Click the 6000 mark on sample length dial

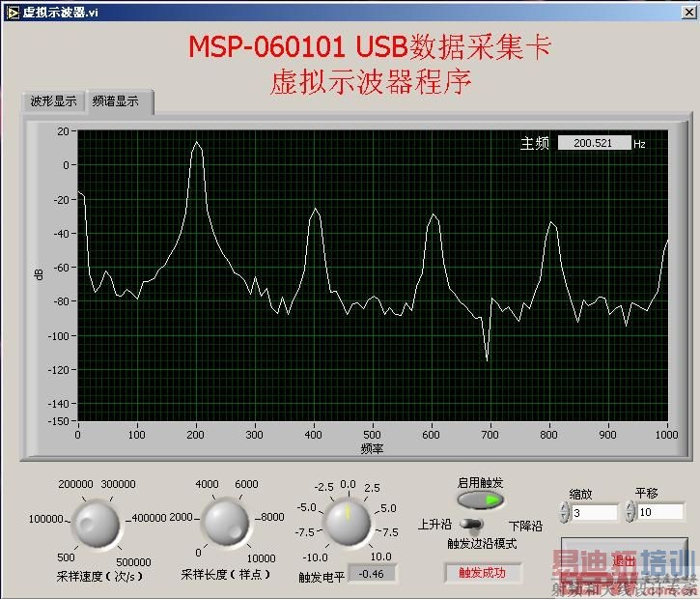(x=246, y=484)
